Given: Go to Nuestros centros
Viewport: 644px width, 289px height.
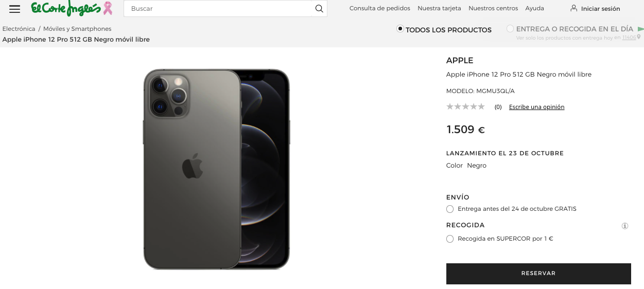Looking at the screenshot, I should [493, 8].
